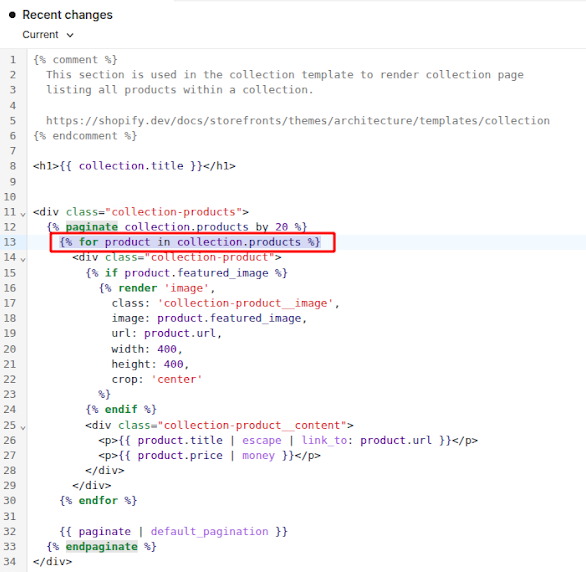This screenshot has width=586, height=572.
Task: Click the if keyword on line 15
Action: pyautogui.click(x=111, y=273)
